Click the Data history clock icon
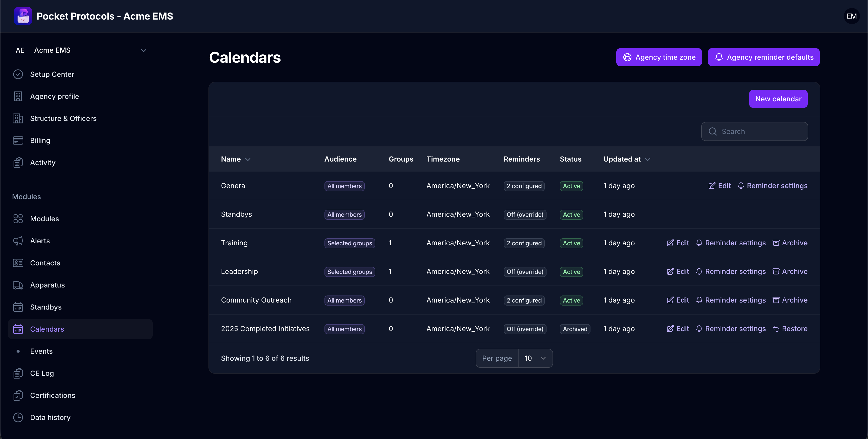The image size is (868, 439). [18, 417]
